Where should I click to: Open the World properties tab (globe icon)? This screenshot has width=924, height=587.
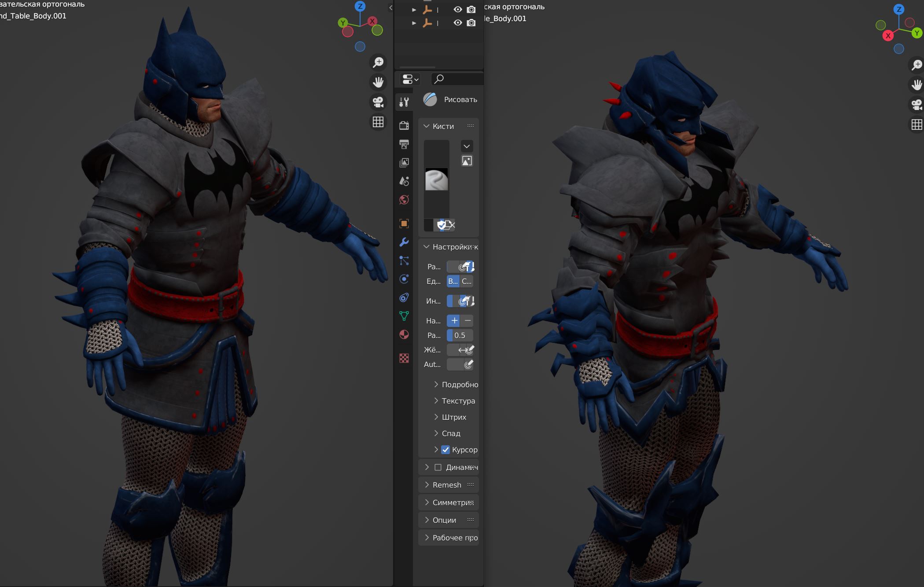(404, 200)
